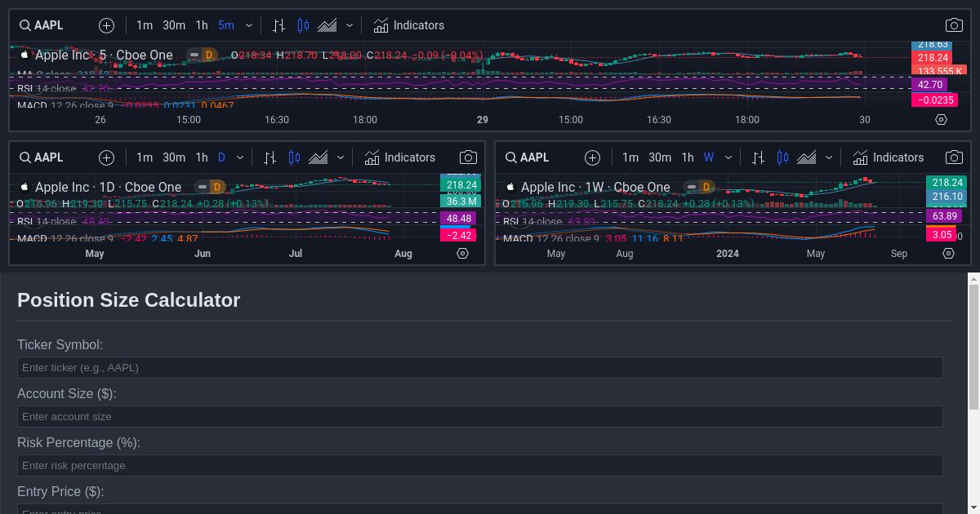Click the add-symbol plus icon on the daily chart
The width and height of the screenshot is (980, 514).
click(106, 157)
